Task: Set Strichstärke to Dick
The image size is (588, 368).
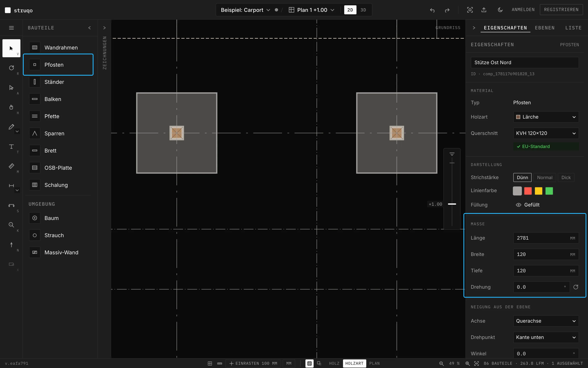Action: click(x=566, y=177)
